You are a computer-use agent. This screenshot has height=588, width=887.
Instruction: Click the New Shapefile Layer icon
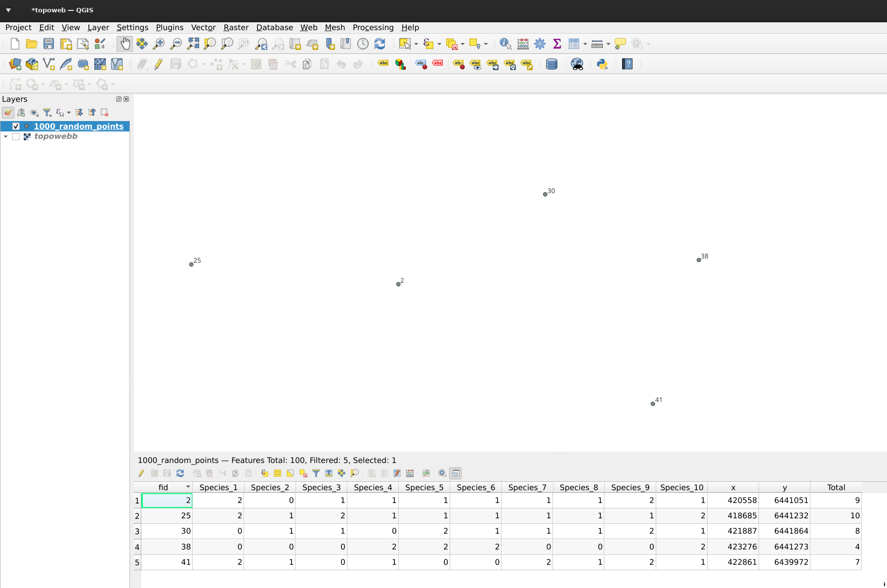48,64
